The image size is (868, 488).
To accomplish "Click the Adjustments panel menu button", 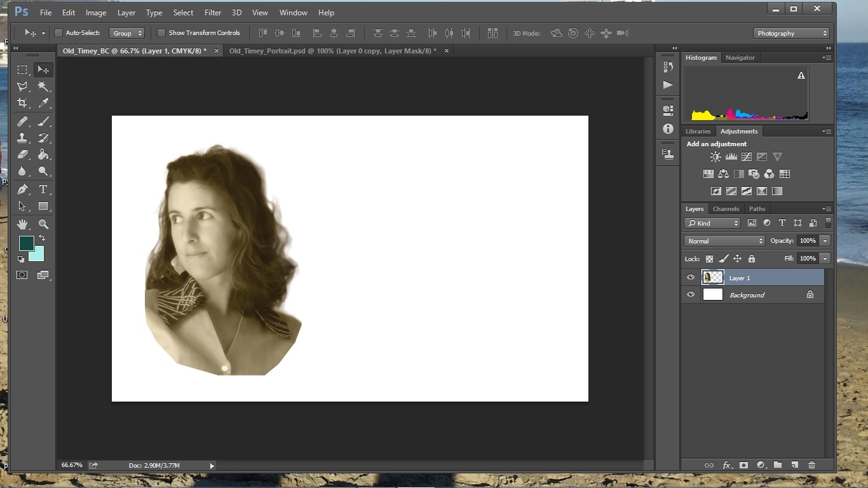I will coord(826,131).
